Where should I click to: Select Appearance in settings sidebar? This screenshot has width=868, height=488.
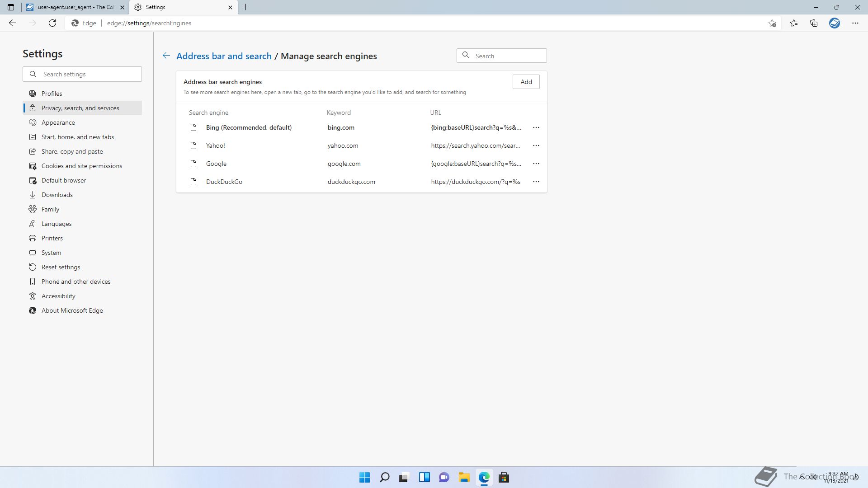click(58, 122)
